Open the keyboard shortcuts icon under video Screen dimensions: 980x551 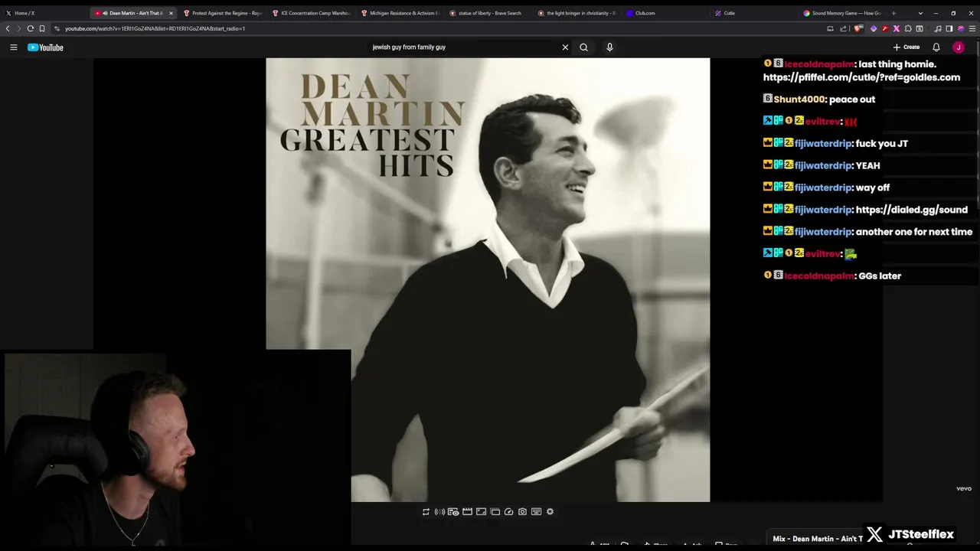(536, 512)
